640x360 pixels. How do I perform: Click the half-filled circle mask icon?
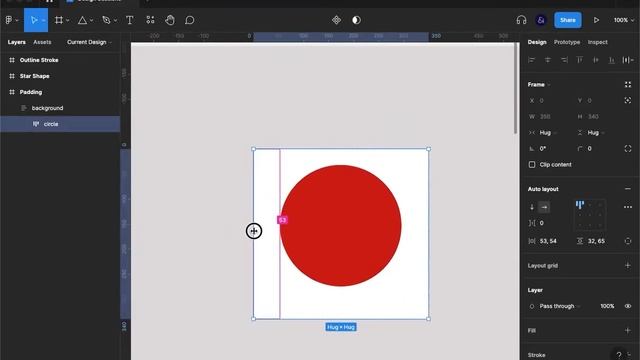(x=356, y=20)
